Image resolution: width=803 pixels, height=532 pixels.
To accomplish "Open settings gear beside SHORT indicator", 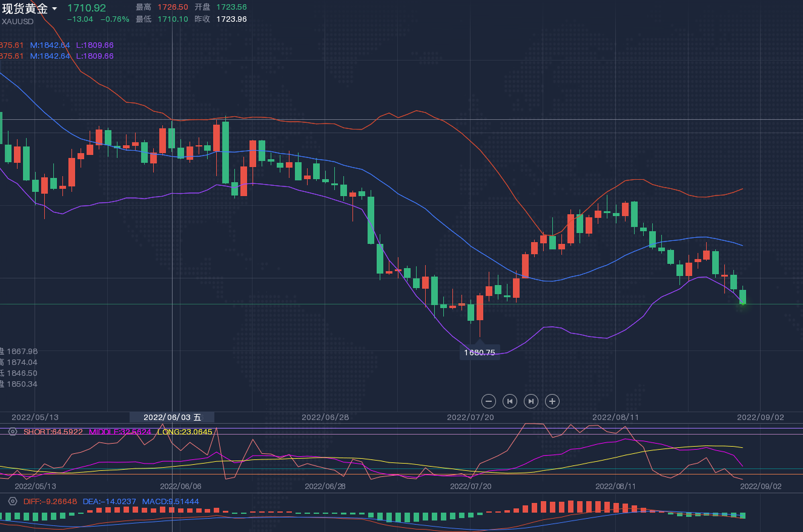I will (x=12, y=432).
